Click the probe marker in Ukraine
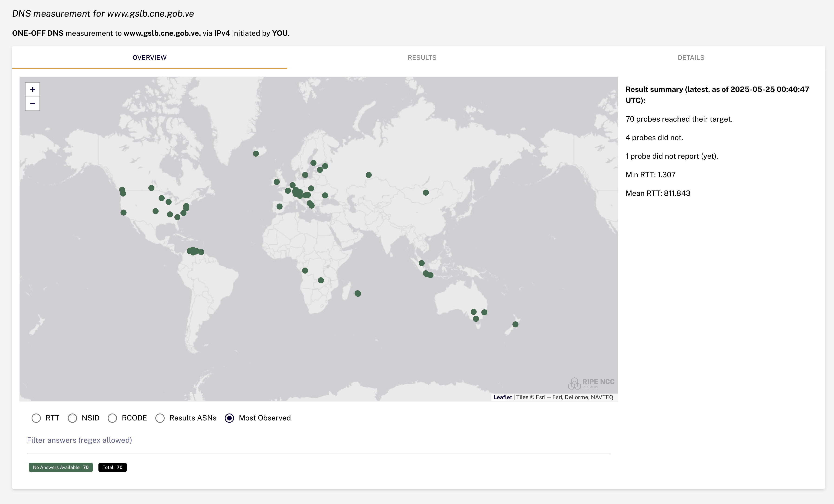Image resolution: width=834 pixels, height=504 pixels. click(325, 195)
